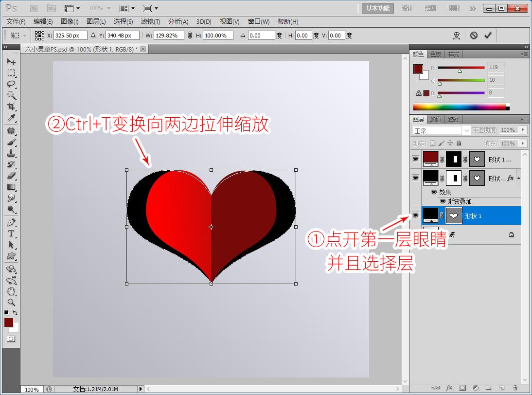This screenshot has height=395, width=532.
Task: Click the create new layer button
Action: (x=502, y=388)
